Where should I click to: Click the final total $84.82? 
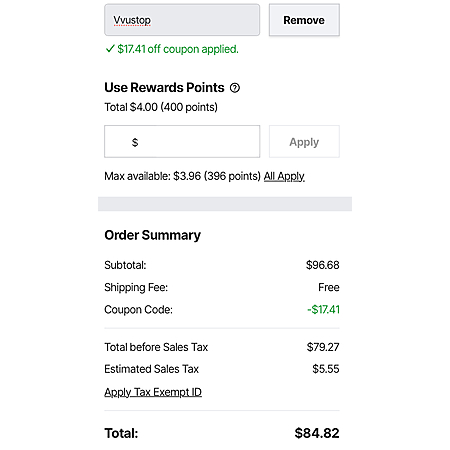pos(317,433)
